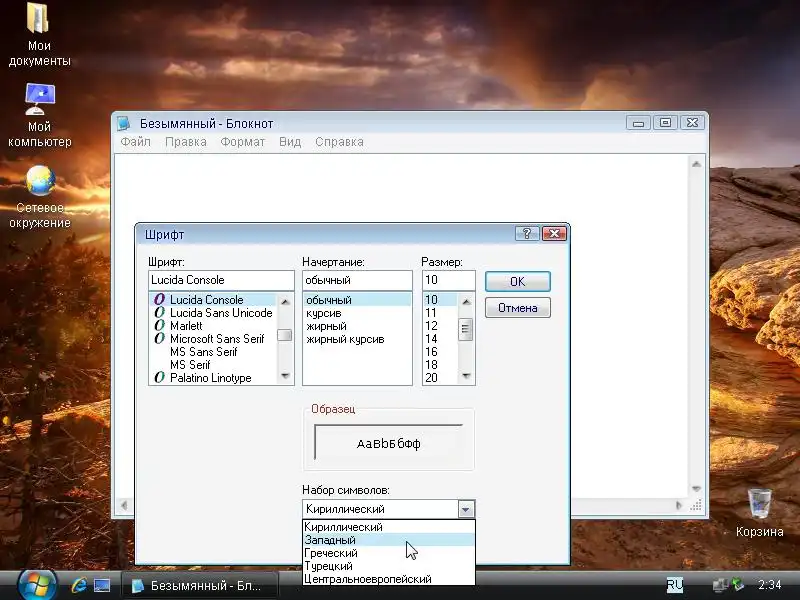Click the Notepad horizontal scrollbar left arrow
The height and width of the screenshot is (600, 800).
[x=124, y=506]
